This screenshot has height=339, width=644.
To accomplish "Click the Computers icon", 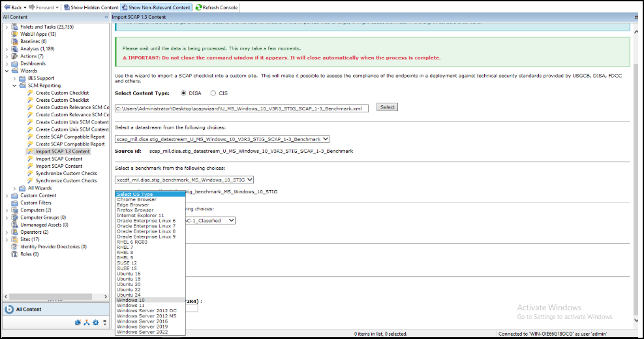I will [15, 210].
